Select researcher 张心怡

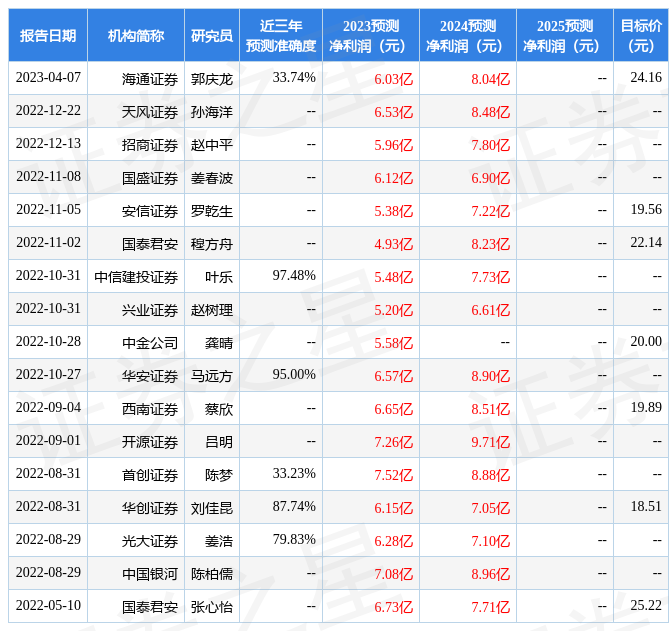click(x=212, y=607)
